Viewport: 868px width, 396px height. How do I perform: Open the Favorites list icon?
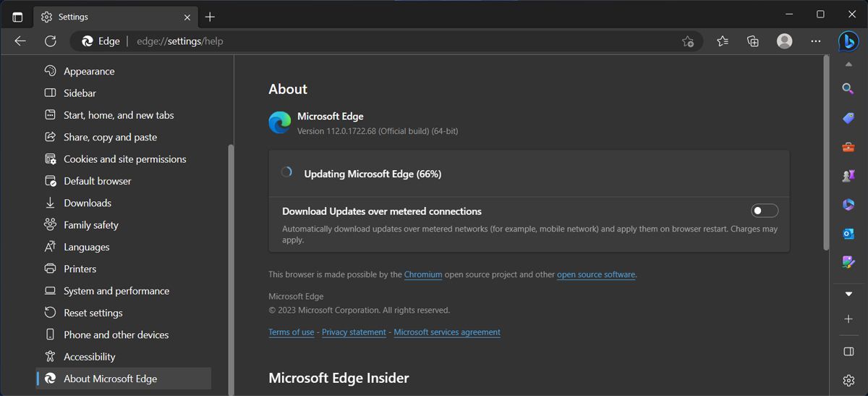723,41
